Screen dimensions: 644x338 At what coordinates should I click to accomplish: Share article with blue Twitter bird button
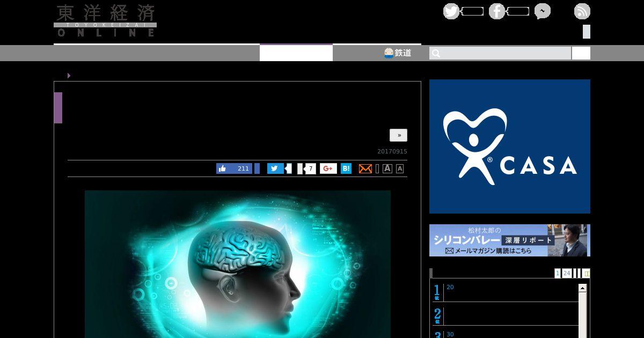[275, 168]
